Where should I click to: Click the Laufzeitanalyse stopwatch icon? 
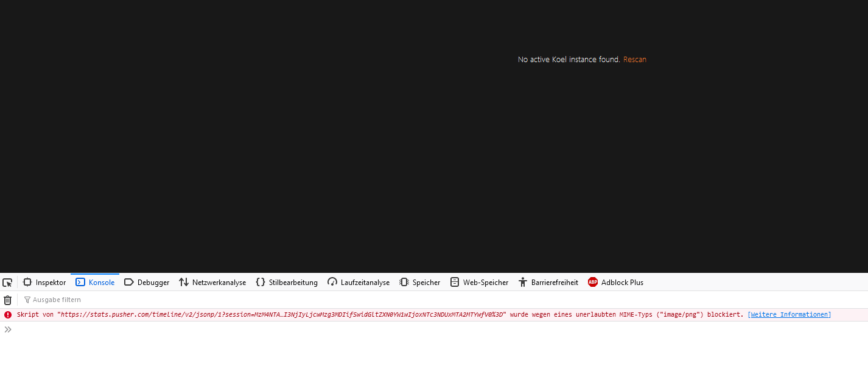[332, 282]
